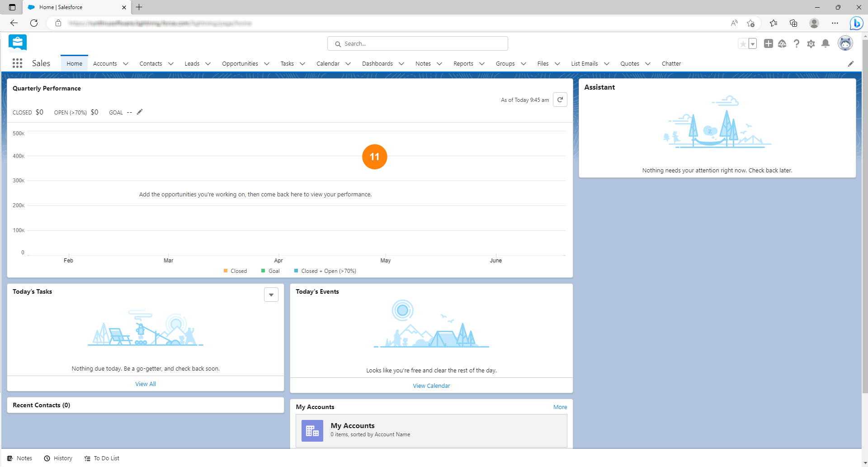Refresh the Quarterly Performance chart
868x467 pixels.
(560, 100)
